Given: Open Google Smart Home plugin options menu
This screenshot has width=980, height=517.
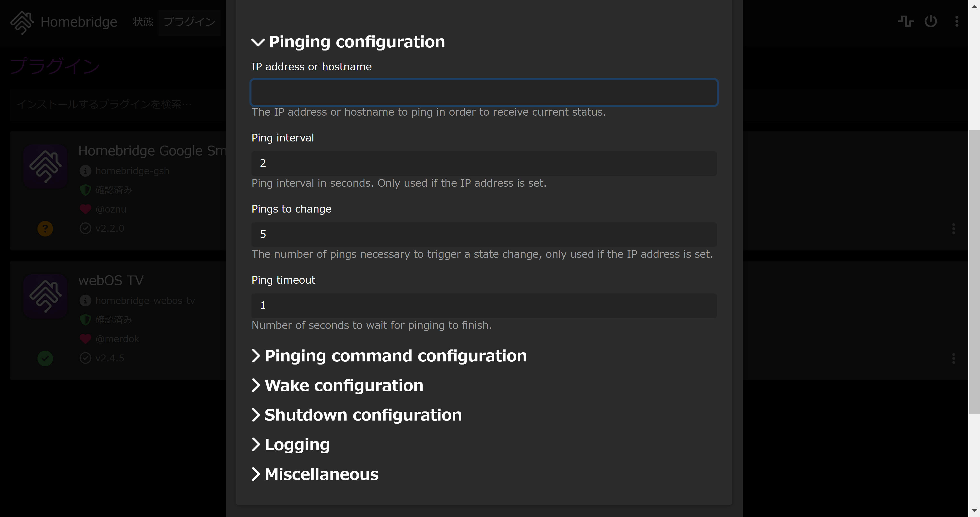Looking at the screenshot, I should pos(953,229).
